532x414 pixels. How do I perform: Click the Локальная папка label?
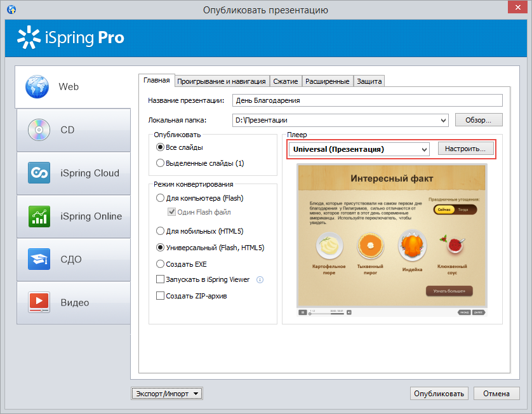(177, 120)
